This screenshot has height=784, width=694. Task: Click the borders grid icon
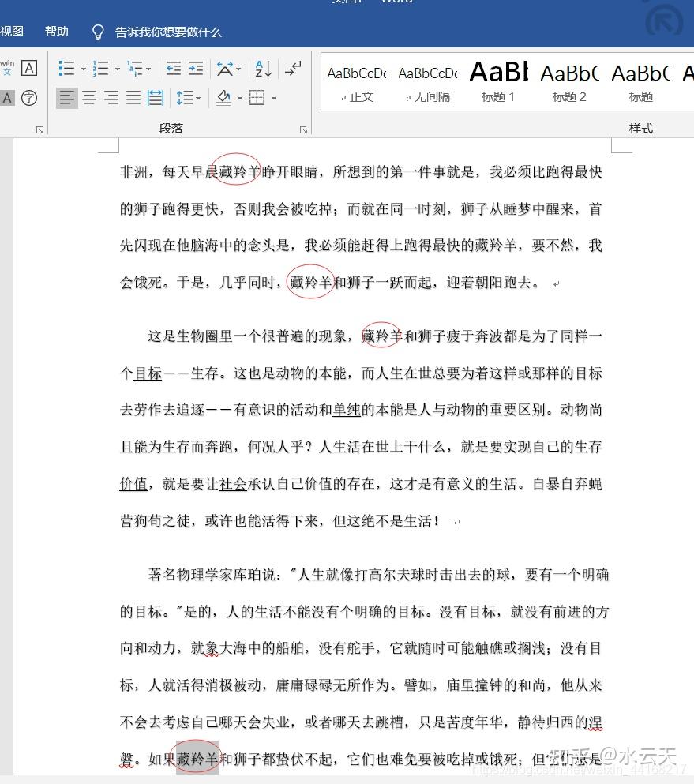tap(257, 97)
